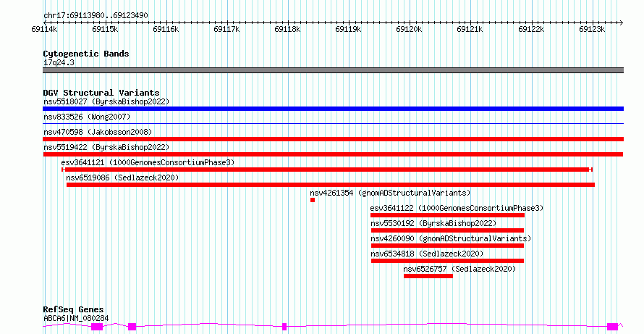Click the nsv5518027 blue variant bar
Viewport: 644px width, 334px height.
click(333, 109)
